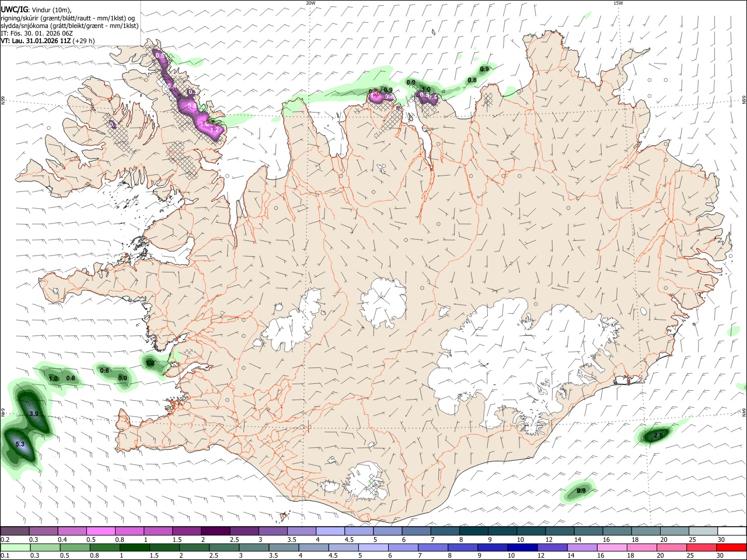Click the 3.9 precipitation value in green cell
Image resolution: width=747 pixels, height=560 pixels.
[34, 414]
